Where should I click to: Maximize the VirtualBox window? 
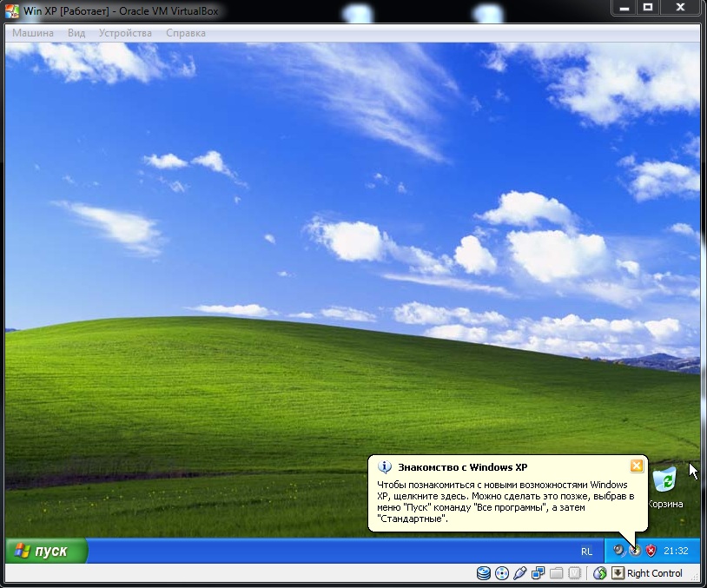point(648,7)
